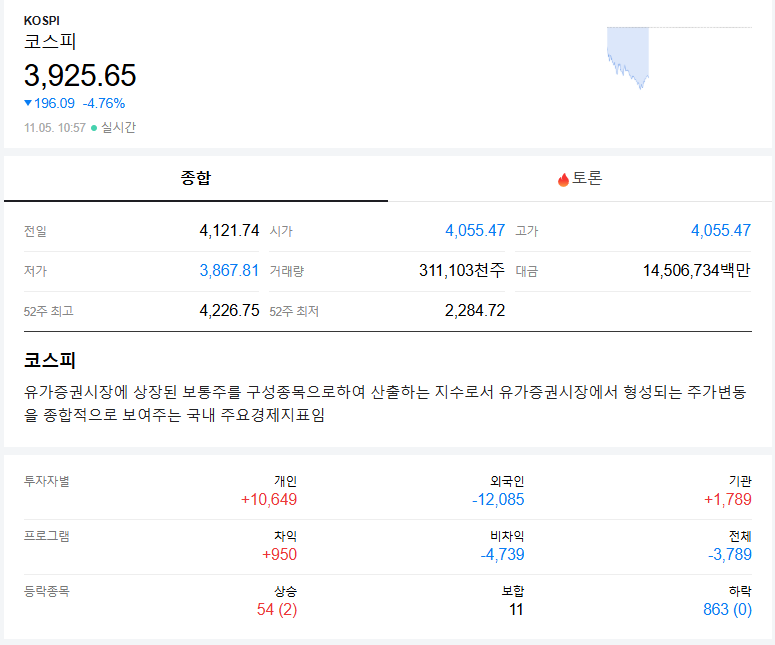Screen dimensions: 775x645
Task: Click the green 실시간 status dot
Action: point(94,128)
